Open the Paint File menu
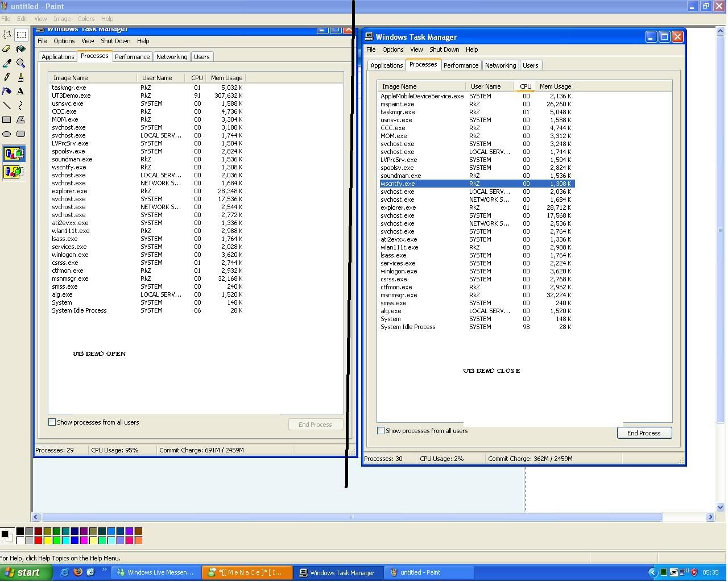The width and height of the screenshot is (728, 582). coord(6,19)
